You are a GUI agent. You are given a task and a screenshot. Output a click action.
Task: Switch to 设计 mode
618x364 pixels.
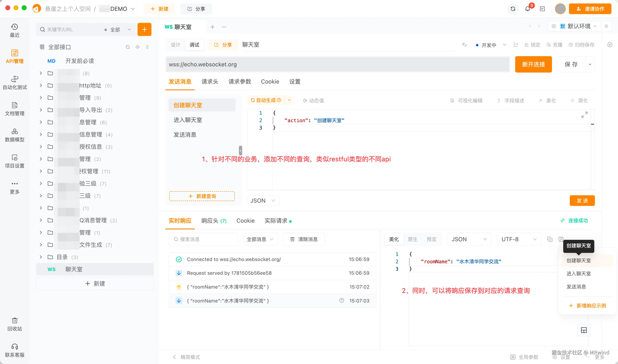coord(175,45)
